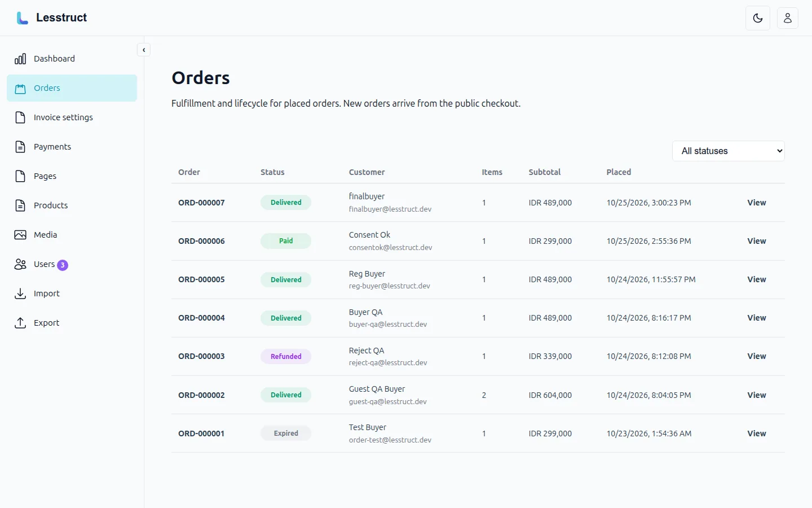Open View link for ORD-000005
The image size is (812, 508).
click(757, 279)
